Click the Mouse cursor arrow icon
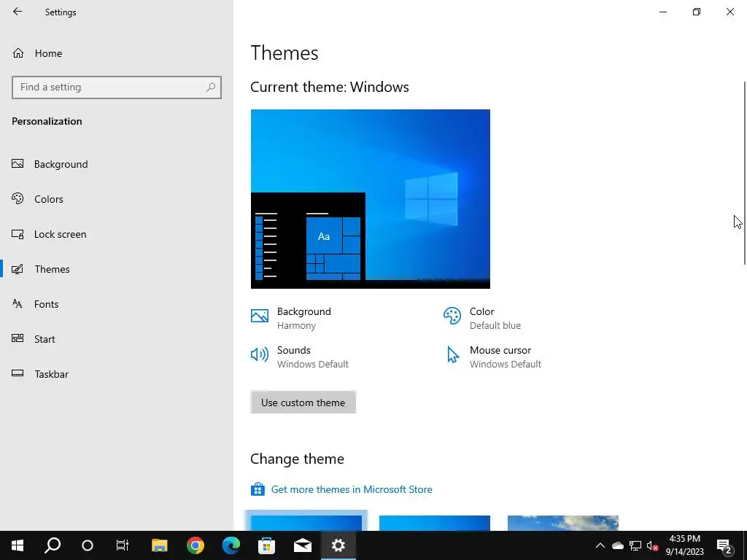Screen dimensions: 747x560 click(x=452, y=355)
